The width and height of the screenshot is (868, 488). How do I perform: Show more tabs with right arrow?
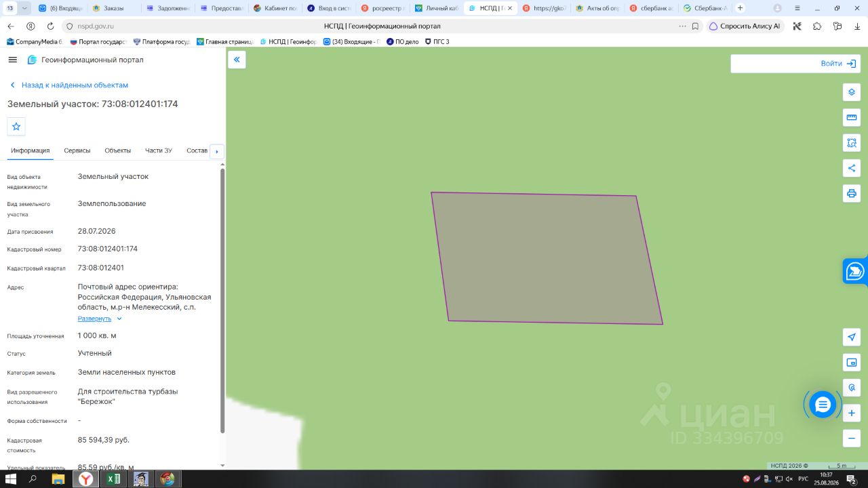(217, 151)
